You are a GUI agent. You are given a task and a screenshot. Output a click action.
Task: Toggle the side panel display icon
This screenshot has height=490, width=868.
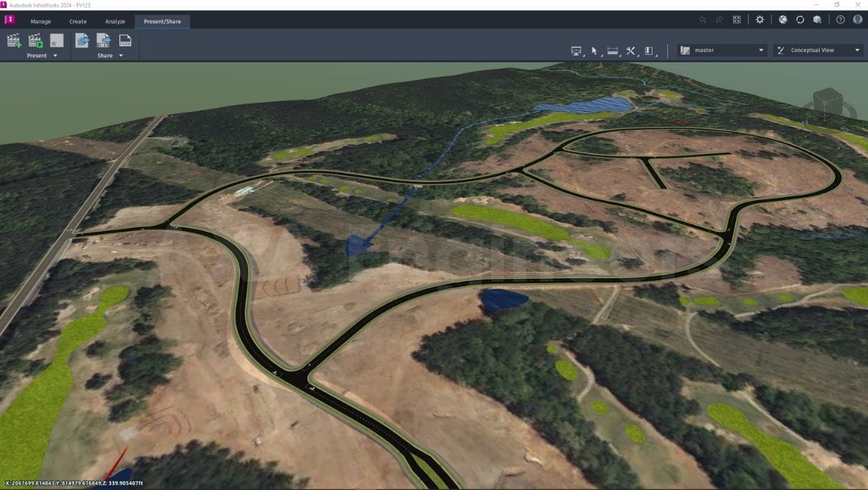pyautogui.click(x=648, y=50)
